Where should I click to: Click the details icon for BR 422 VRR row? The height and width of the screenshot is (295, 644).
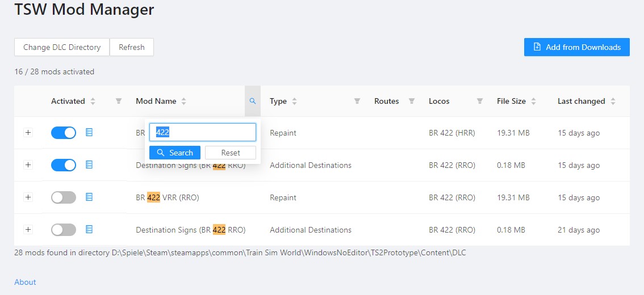(89, 197)
